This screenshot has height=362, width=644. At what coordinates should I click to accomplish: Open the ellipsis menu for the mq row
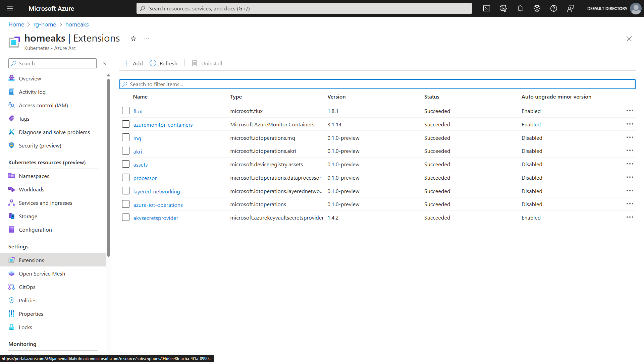(x=630, y=137)
